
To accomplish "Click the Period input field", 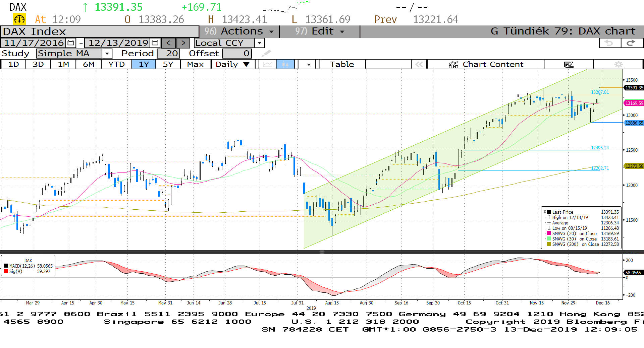I will pos(168,54).
